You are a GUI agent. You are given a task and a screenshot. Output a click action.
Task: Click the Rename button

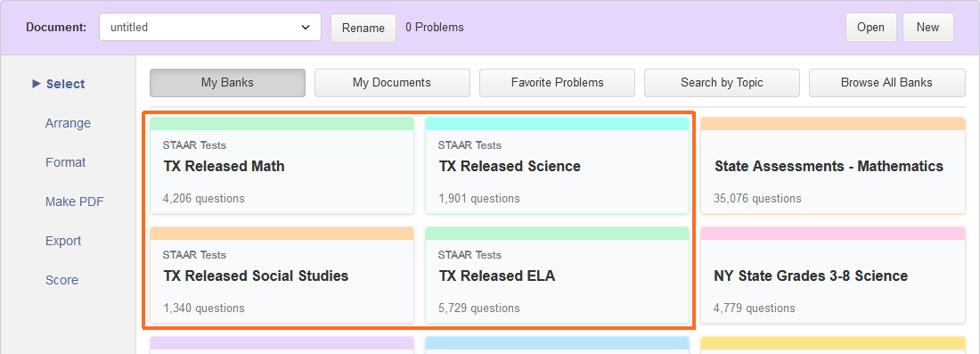coord(363,29)
